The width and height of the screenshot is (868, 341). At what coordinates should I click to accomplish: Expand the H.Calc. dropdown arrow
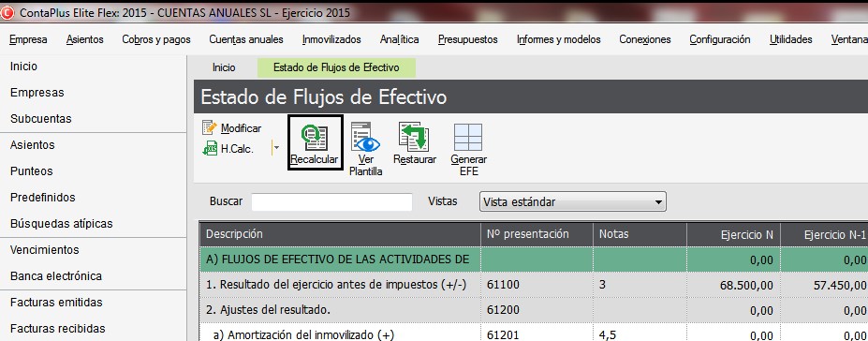(x=276, y=148)
